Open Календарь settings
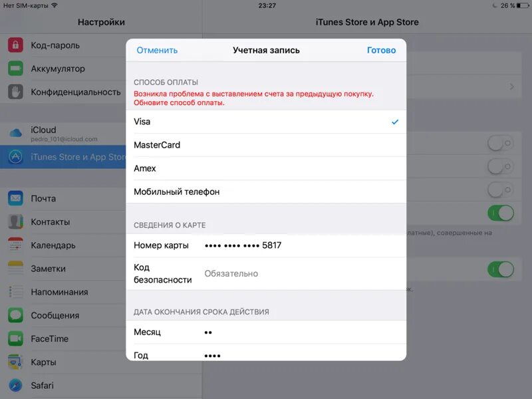The image size is (532, 399). (63, 245)
